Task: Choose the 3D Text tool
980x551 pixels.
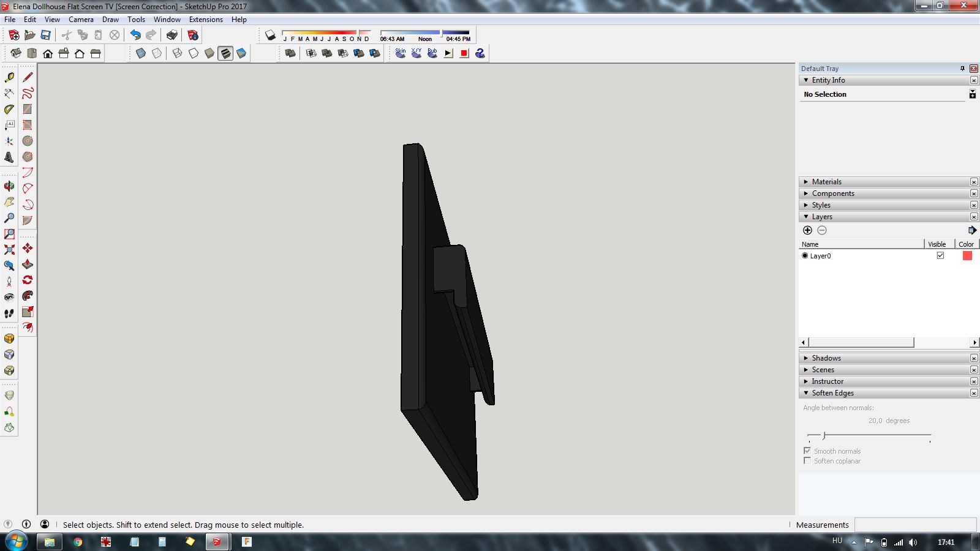Action: click(x=9, y=157)
